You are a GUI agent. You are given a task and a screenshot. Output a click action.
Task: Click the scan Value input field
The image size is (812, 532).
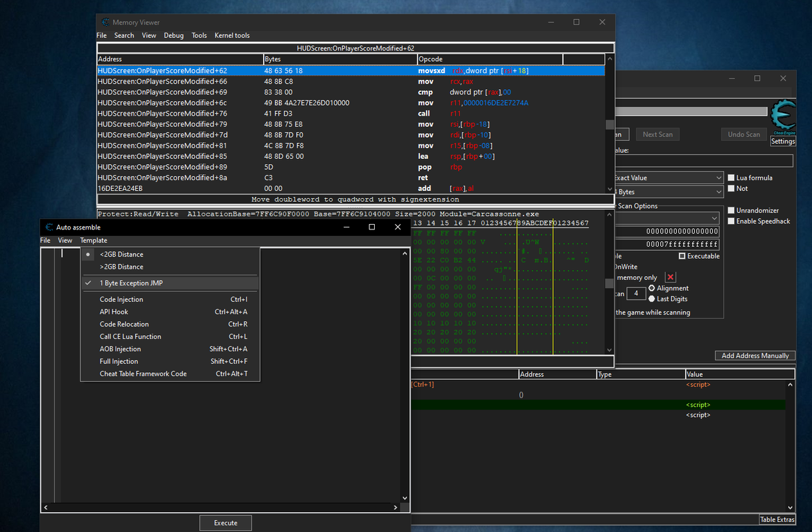pos(703,161)
